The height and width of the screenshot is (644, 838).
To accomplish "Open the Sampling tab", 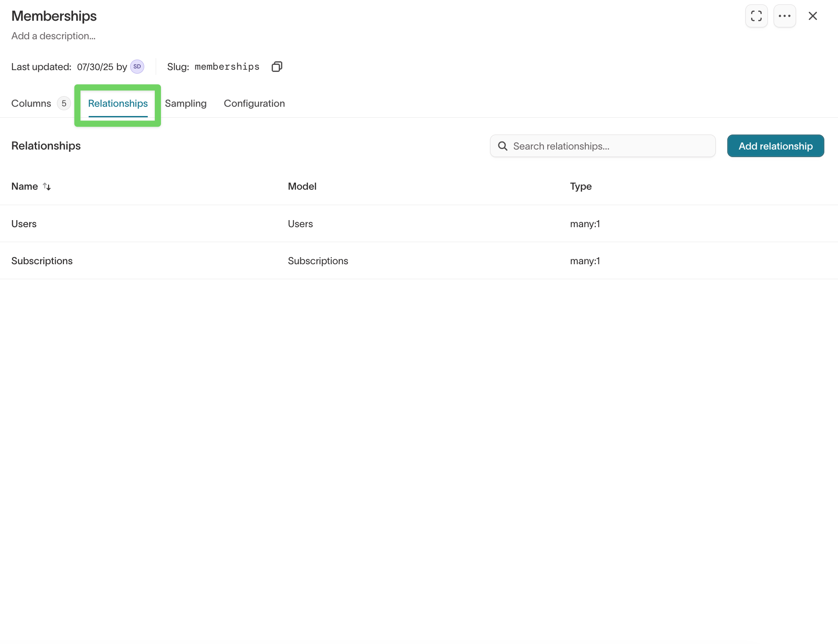I will point(186,103).
